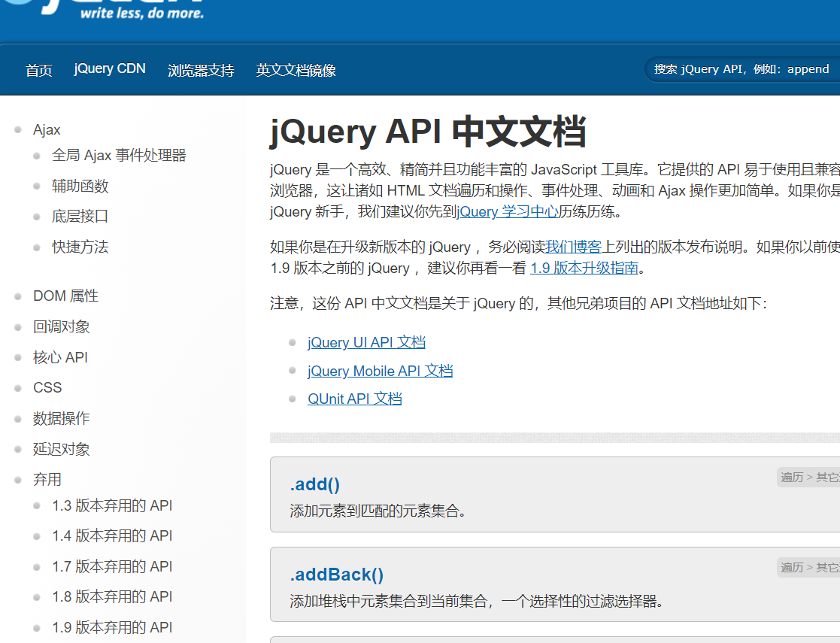Open 1.7 版本弃用的 API

click(x=113, y=566)
